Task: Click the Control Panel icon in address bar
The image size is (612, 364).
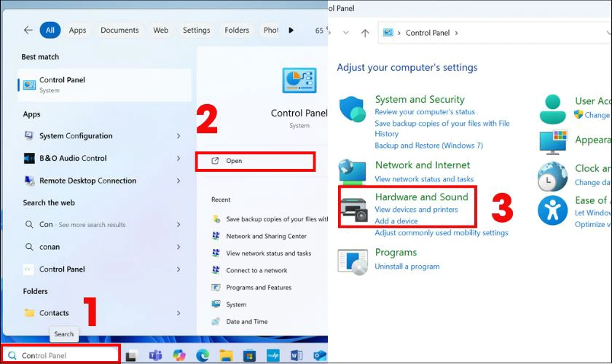Action: (x=388, y=33)
